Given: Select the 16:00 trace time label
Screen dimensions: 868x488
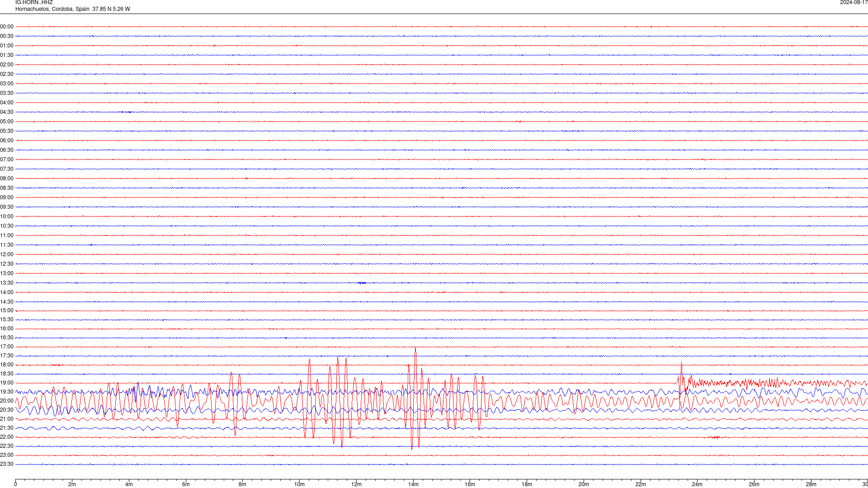Looking at the screenshot, I should pos(7,328).
